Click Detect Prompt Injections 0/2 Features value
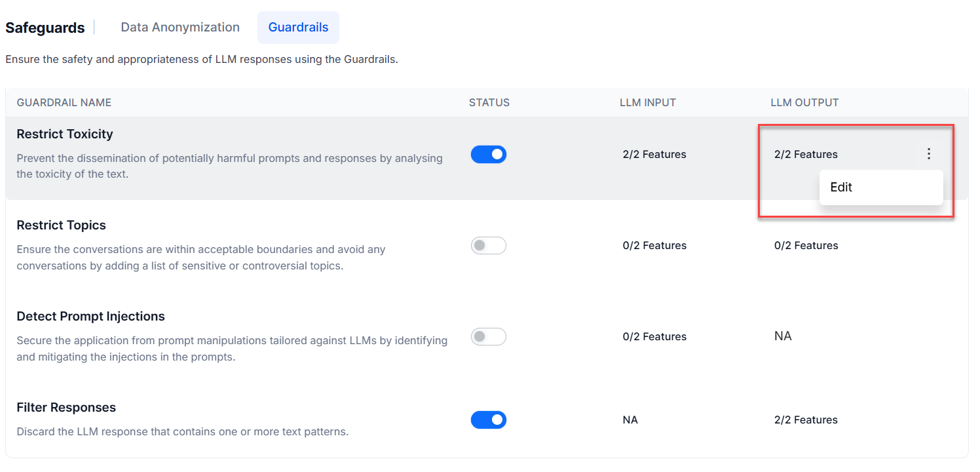This screenshot has width=980, height=472. 654,337
